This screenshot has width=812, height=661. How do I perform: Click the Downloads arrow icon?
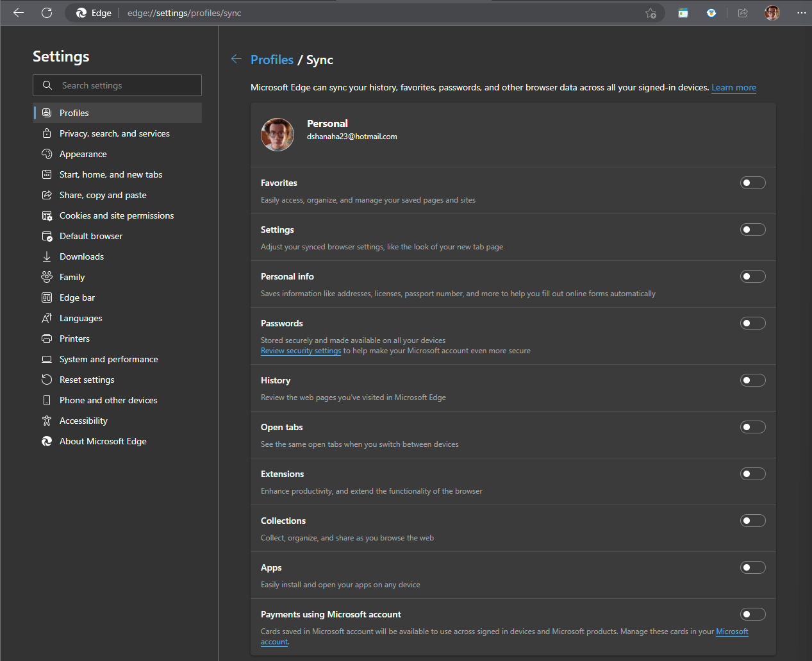tap(47, 256)
